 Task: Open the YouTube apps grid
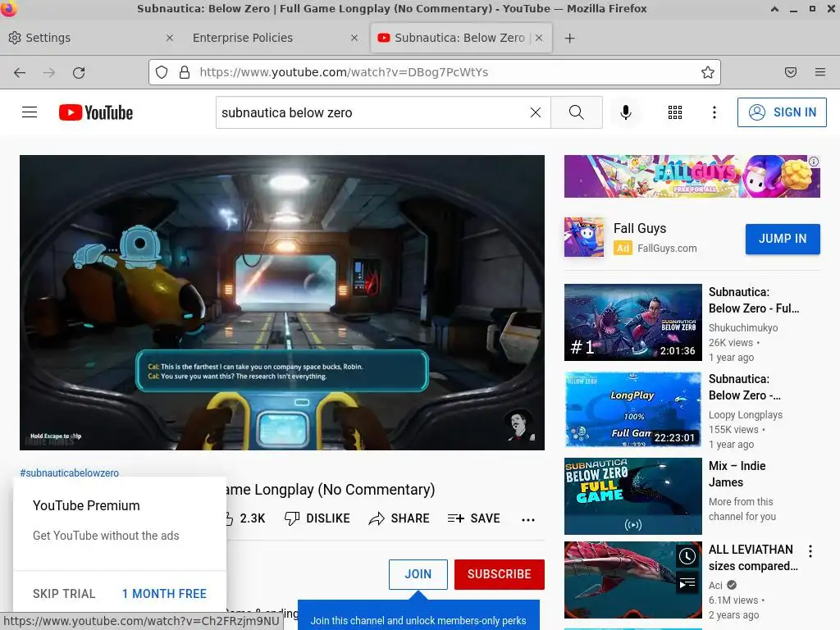point(675,112)
